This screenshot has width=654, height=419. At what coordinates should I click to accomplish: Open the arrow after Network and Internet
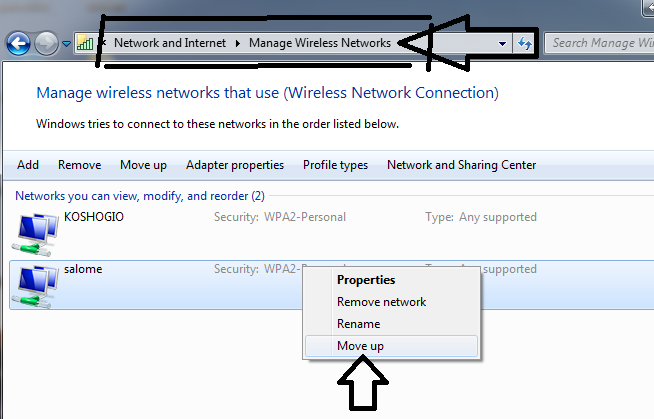click(238, 43)
